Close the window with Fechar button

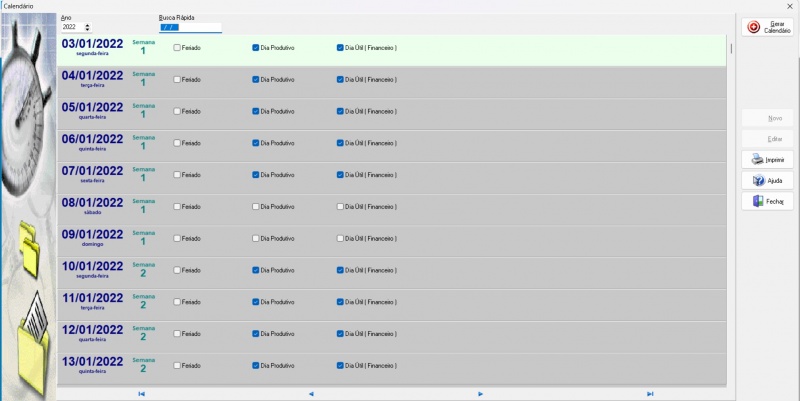point(767,202)
